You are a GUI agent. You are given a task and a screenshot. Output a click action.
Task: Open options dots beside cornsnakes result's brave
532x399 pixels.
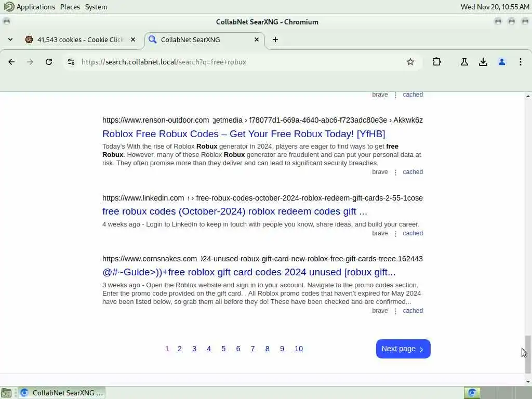[395, 311]
